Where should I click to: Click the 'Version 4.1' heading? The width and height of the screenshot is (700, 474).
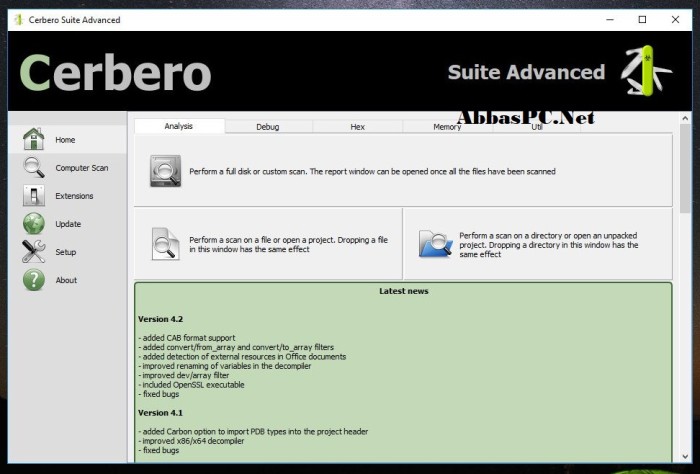pos(160,413)
